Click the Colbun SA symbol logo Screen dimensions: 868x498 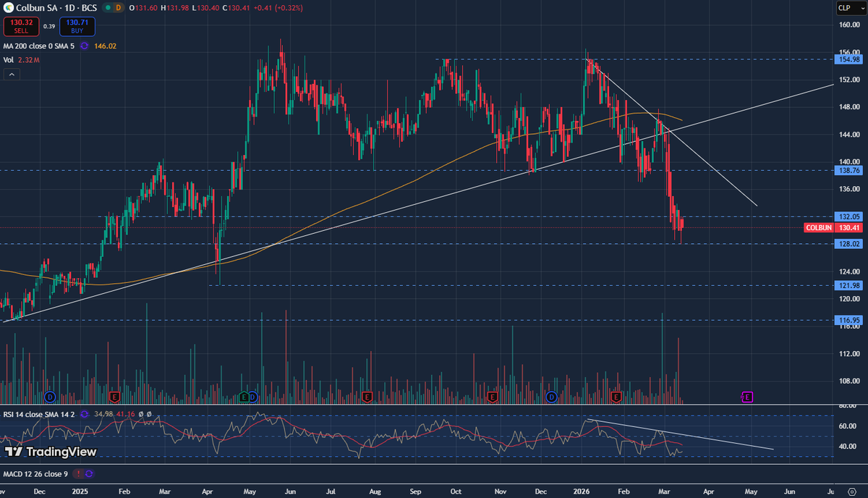(9, 7)
